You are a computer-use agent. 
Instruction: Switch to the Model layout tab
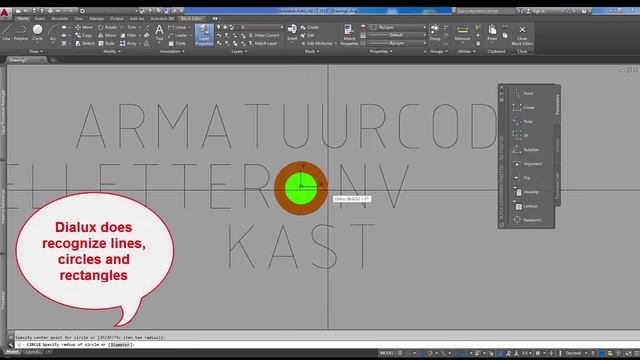12,352
